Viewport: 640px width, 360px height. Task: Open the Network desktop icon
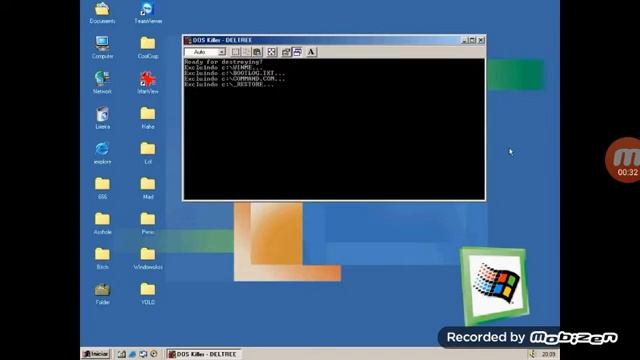pos(102,82)
